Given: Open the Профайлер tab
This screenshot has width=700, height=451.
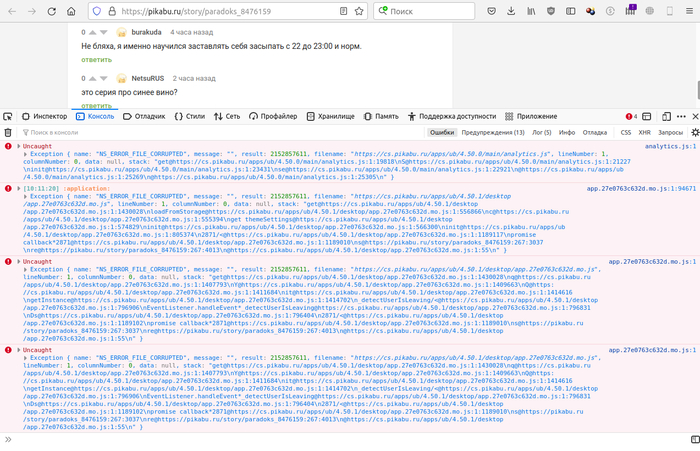Looking at the screenshot, I should pyautogui.click(x=273, y=116).
